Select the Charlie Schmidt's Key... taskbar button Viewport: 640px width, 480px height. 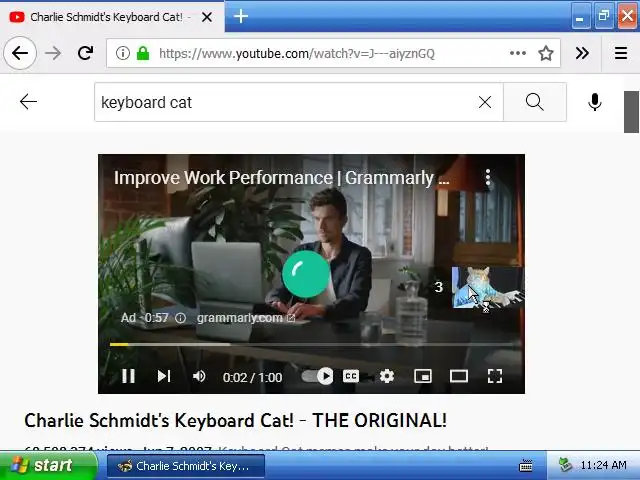(x=186, y=466)
